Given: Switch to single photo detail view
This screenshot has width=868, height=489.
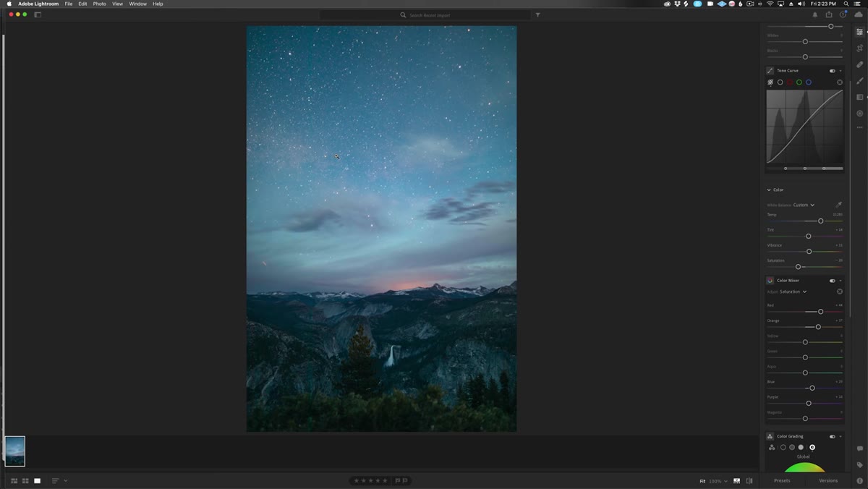Looking at the screenshot, I should (x=37, y=481).
